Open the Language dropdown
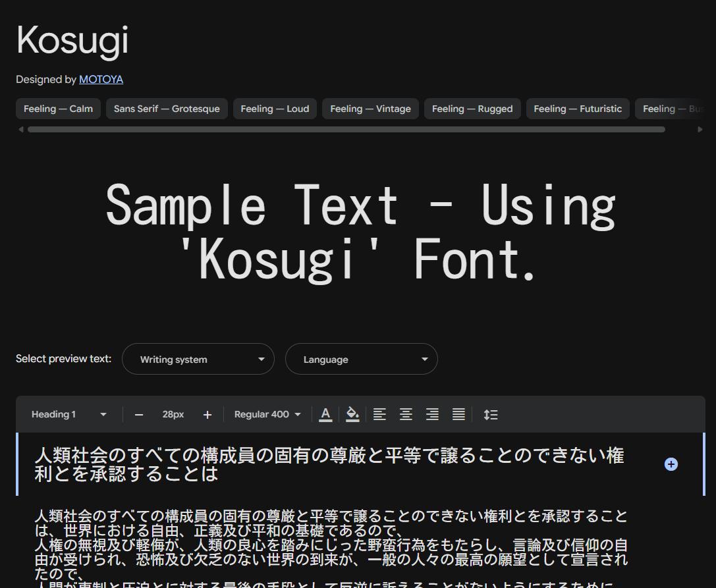The image size is (716, 588). tap(361, 360)
